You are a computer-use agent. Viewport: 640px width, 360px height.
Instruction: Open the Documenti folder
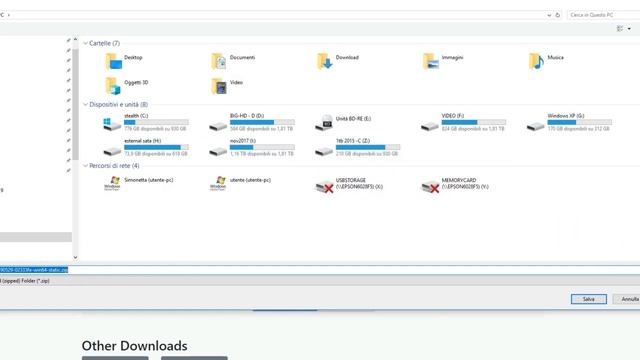pyautogui.click(x=233, y=61)
